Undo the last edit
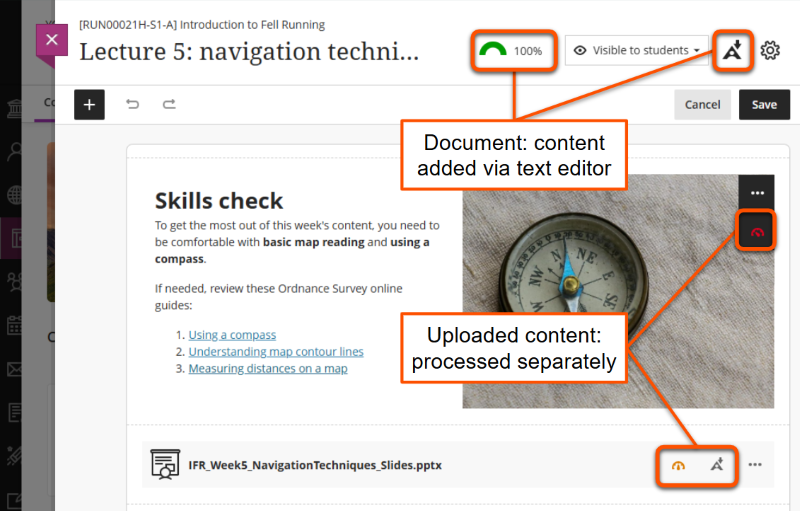Viewport: 800px width, 511px height. [131, 104]
